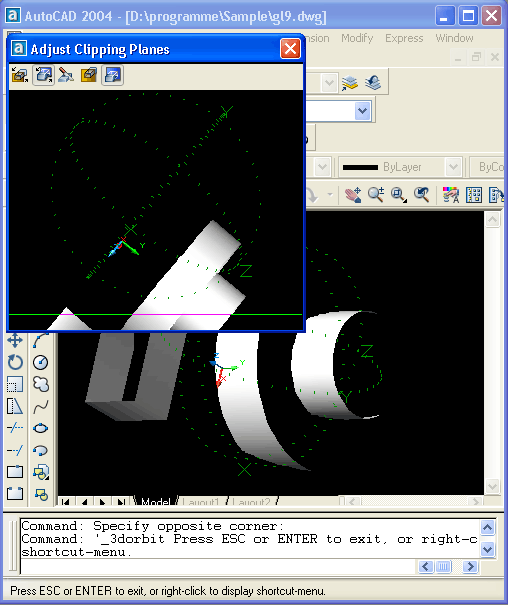Screen dimensions: 508x605
Task: Click the drawing area vertical scroll down arrow
Action: coord(493,487)
